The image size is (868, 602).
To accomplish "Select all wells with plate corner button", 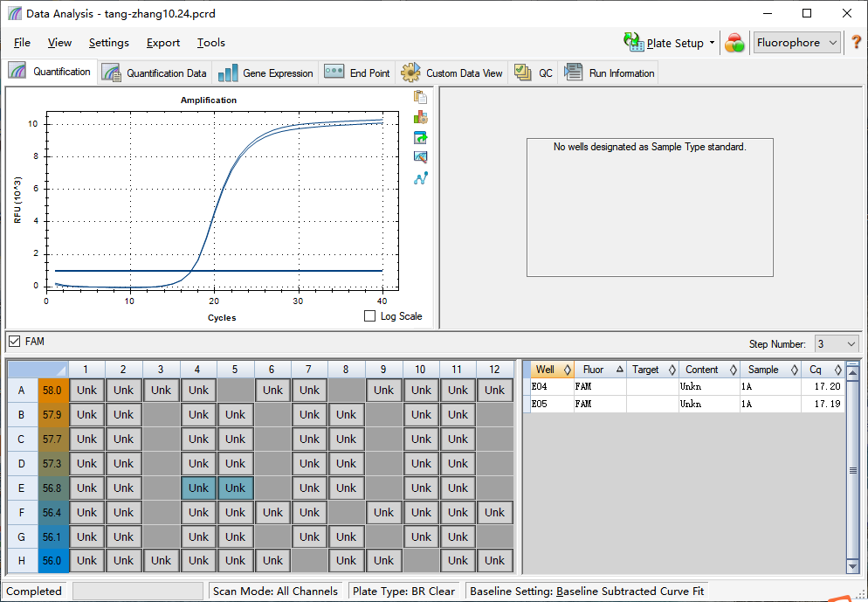I will tap(38, 370).
